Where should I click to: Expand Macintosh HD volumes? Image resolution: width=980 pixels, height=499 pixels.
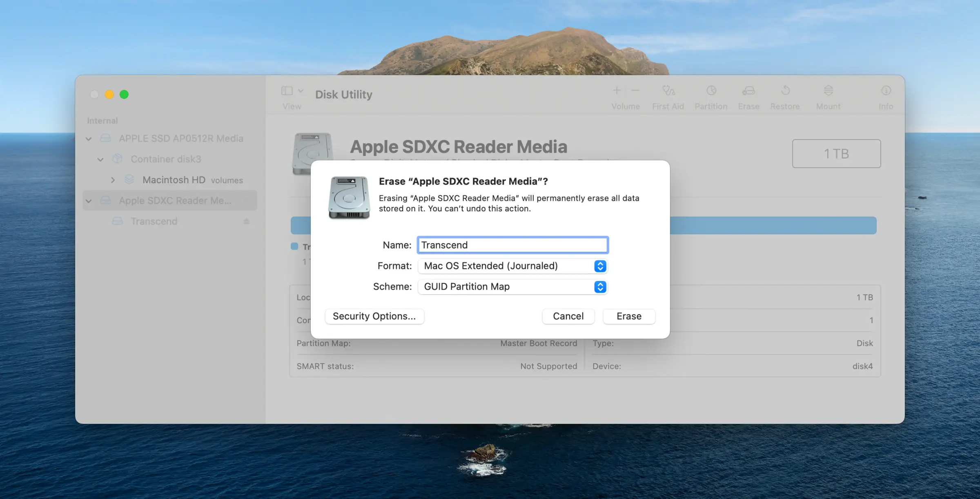click(113, 180)
